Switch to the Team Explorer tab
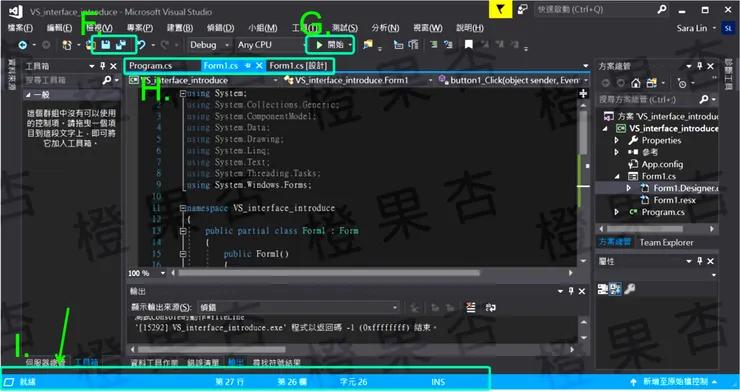 (666, 242)
